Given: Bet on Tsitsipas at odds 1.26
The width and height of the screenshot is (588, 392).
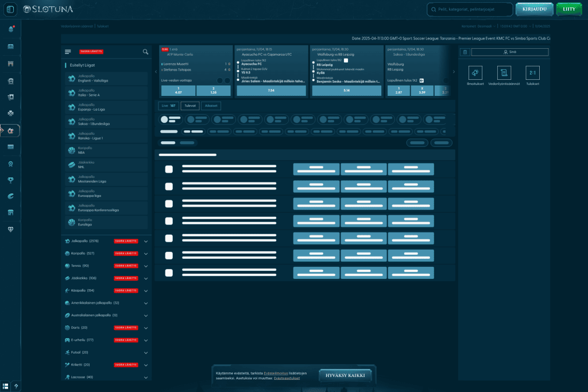Looking at the screenshot, I should point(214,90).
